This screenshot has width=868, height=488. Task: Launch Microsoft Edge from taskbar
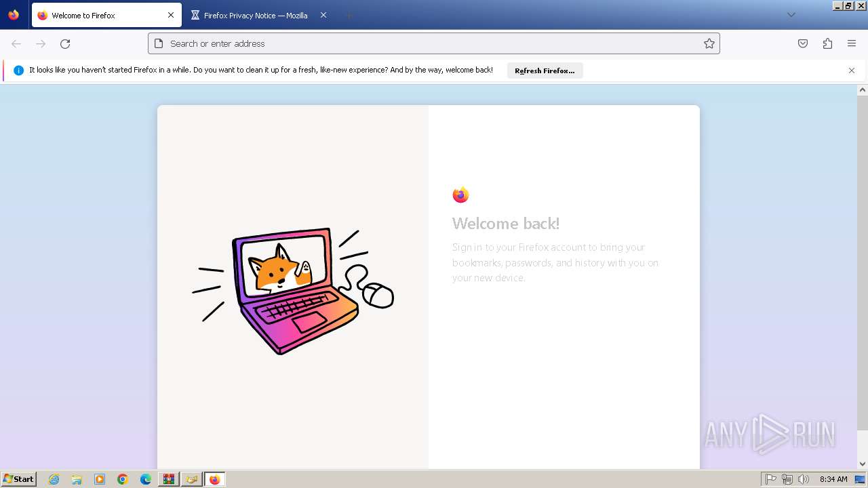146,479
